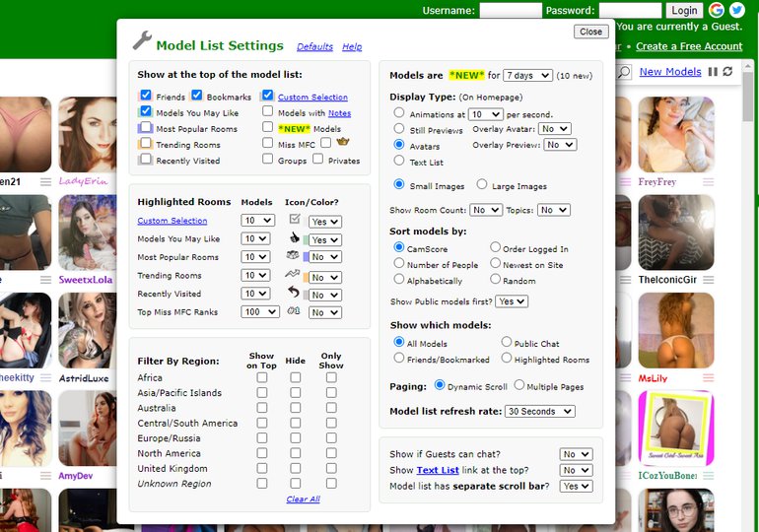759x532 pixels.
Task: Click the Top Miss MFC Ranks icon
Action: tap(294, 311)
